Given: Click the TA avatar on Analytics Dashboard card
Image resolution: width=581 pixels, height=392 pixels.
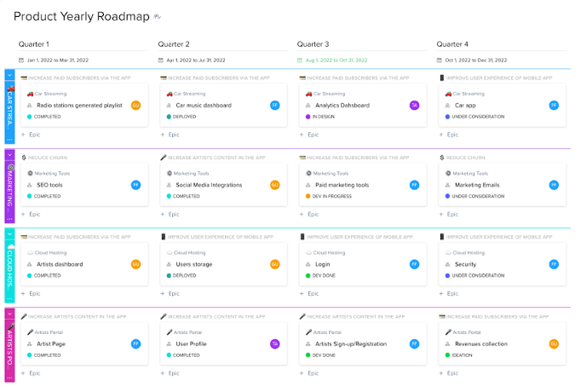Looking at the screenshot, I should (x=414, y=105).
